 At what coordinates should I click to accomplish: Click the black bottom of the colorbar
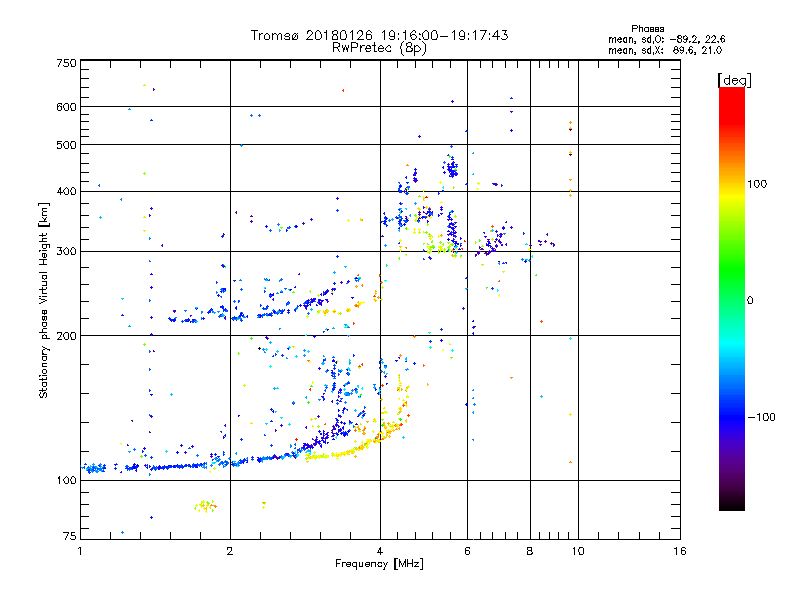click(732, 503)
